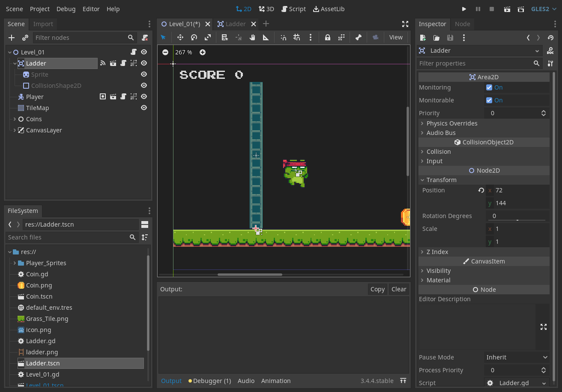Decrease canvas zoom with the minus control

pyautogui.click(x=165, y=52)
